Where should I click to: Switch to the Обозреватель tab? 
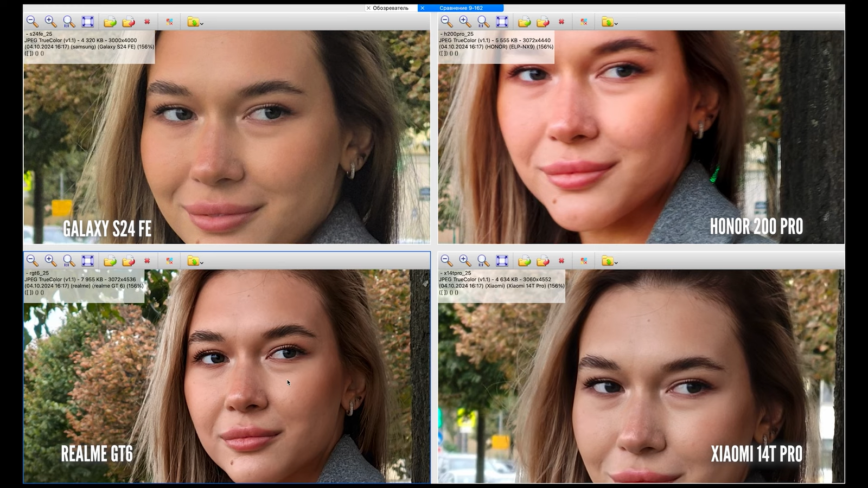pyautogui.click(x=391, y=8)
